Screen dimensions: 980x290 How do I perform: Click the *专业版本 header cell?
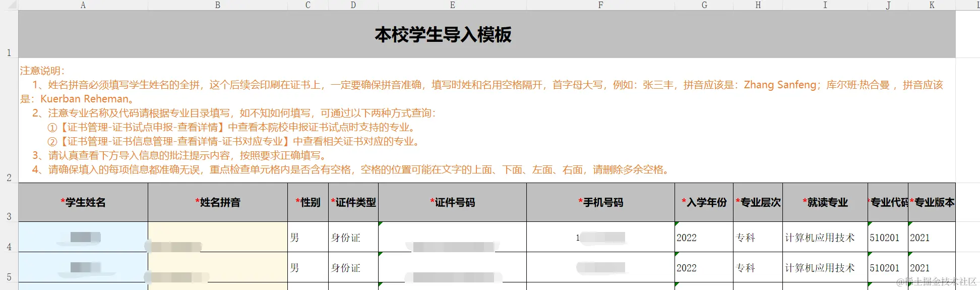point(932,202)
